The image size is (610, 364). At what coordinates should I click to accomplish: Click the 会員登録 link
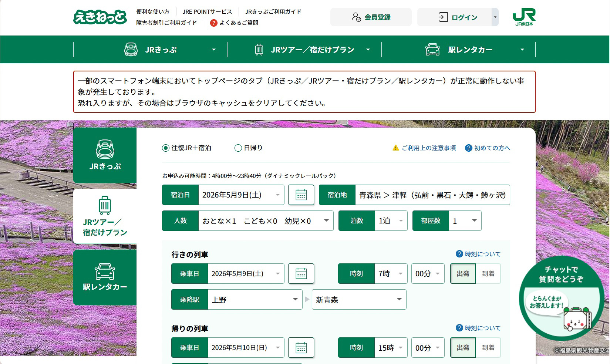371,17
